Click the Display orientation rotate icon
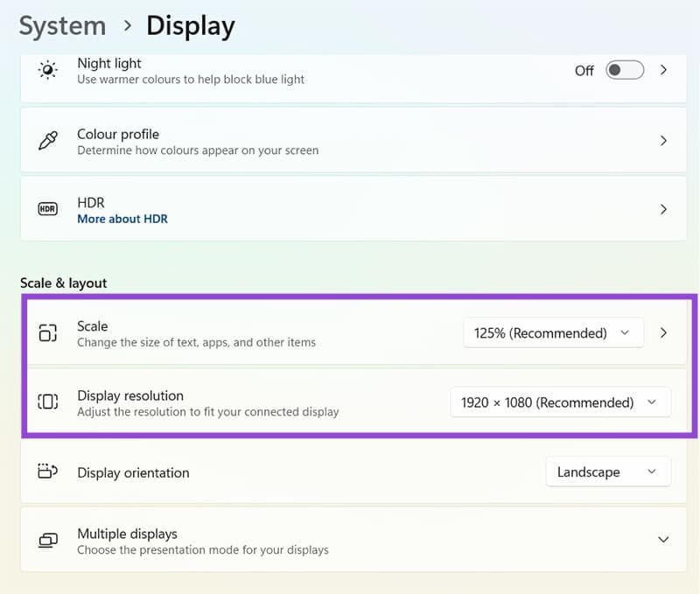This screenshot has width=700, height=594. [48, 472]
